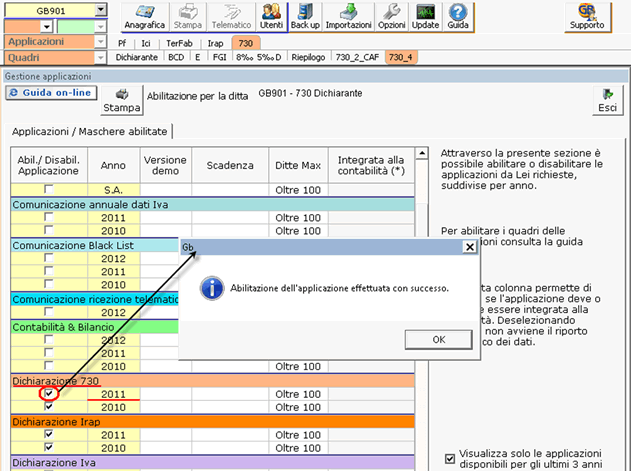This screenshot has height=471, width=631.
Task: Toggle Visualizza solo le applicazioni ultimi 3 anni
Action: tap(450, 459)
